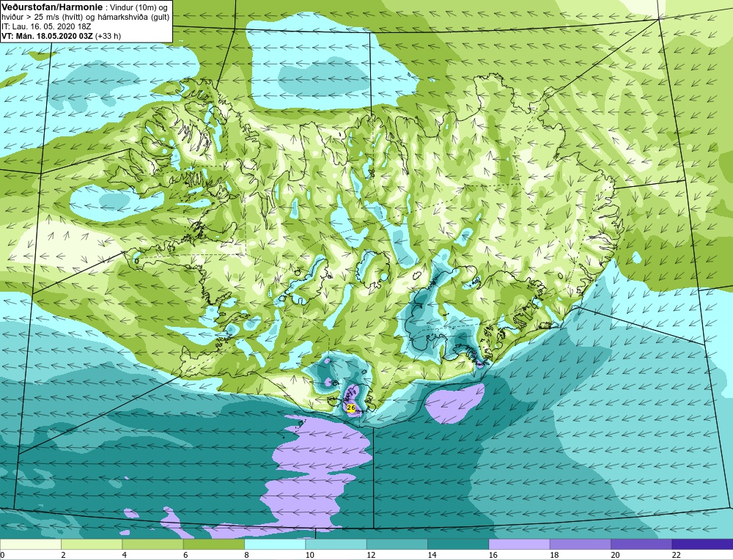
Task: Click the legend scale label "18"
Action: point(554,556)
